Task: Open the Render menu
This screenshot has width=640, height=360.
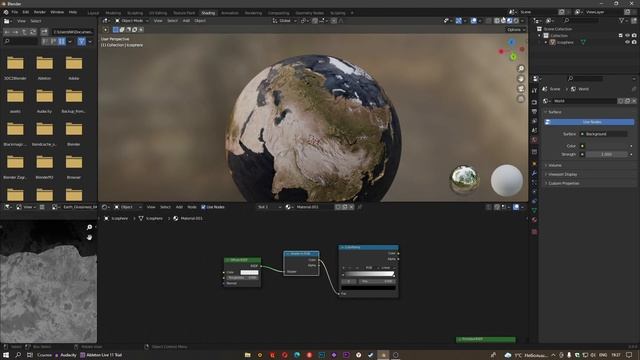Action: [40, 12]
